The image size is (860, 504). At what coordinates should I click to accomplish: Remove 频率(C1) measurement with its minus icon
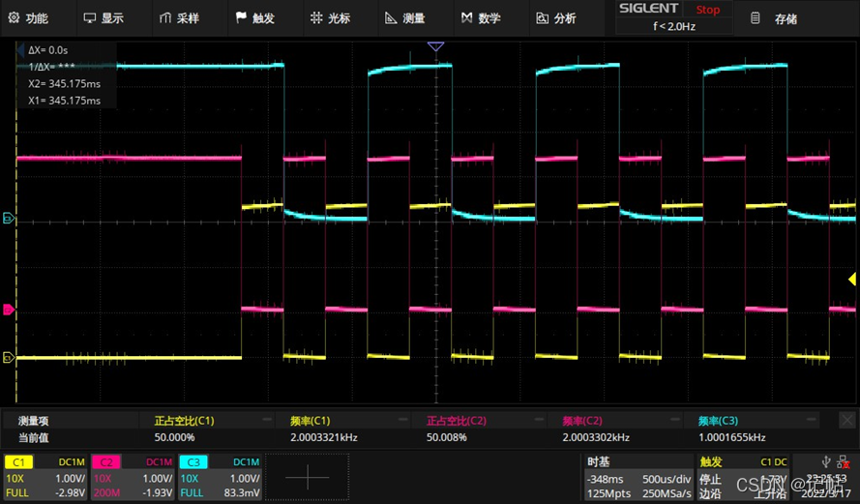(403, 420)
